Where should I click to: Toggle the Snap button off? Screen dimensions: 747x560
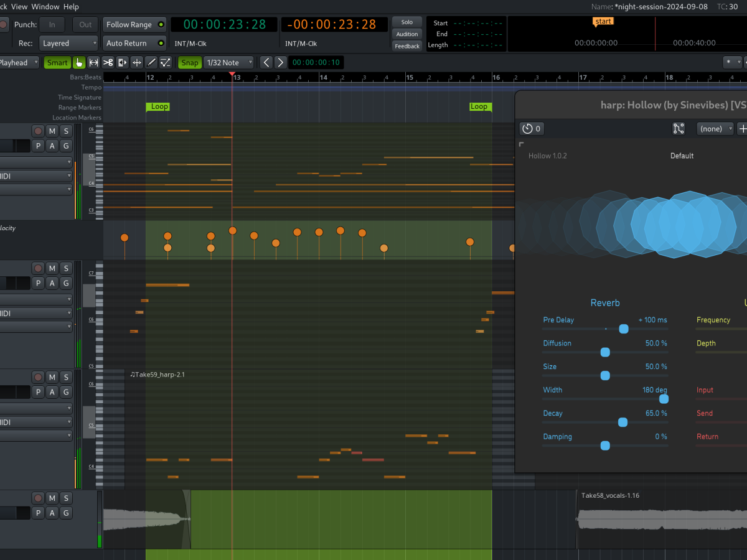[190, 62]
